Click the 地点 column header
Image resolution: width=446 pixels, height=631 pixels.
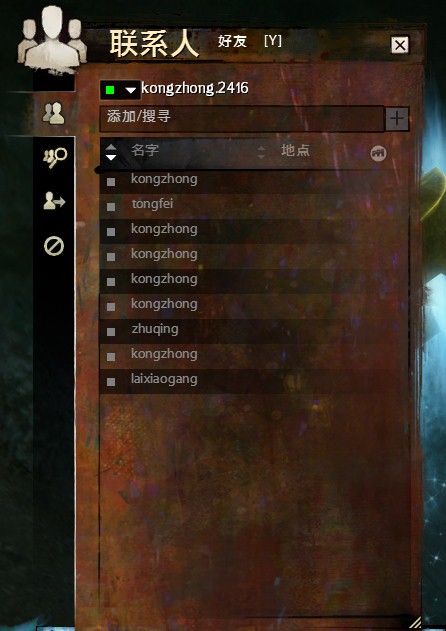click(295, 150)
